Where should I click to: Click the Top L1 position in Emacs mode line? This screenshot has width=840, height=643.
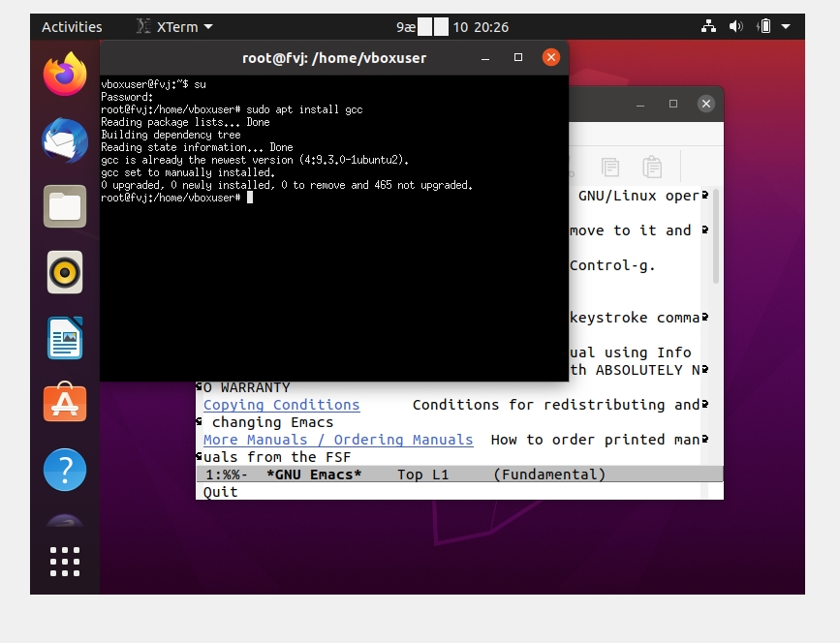click(422, 475)
